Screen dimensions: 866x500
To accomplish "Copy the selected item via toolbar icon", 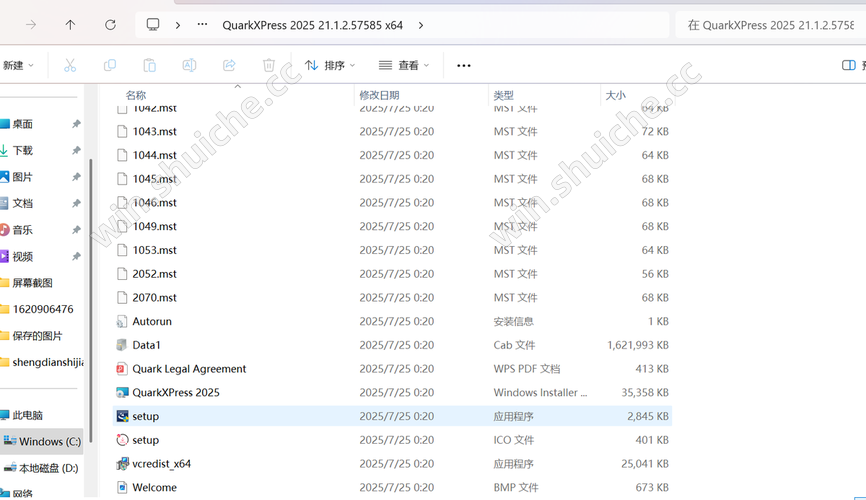I will point(110,65).
